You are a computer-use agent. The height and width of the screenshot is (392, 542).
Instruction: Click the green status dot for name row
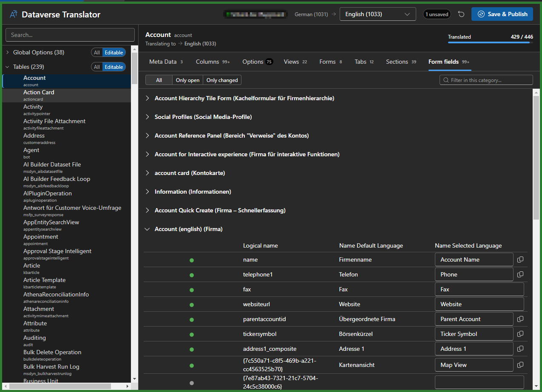coord(192,260)
